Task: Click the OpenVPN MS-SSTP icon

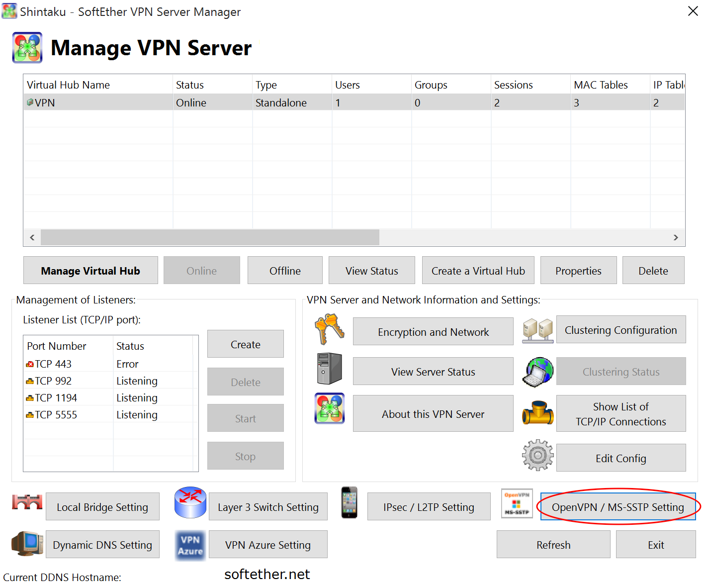Action: pyautogui.click(x=517, y=503)
